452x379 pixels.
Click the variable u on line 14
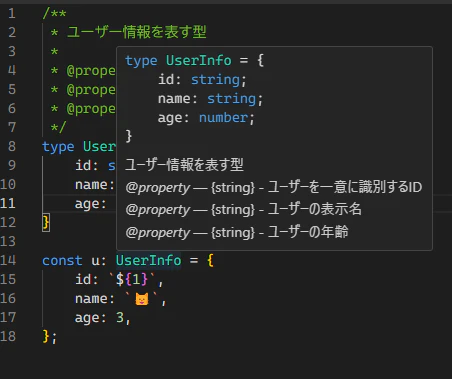(95, 261)
